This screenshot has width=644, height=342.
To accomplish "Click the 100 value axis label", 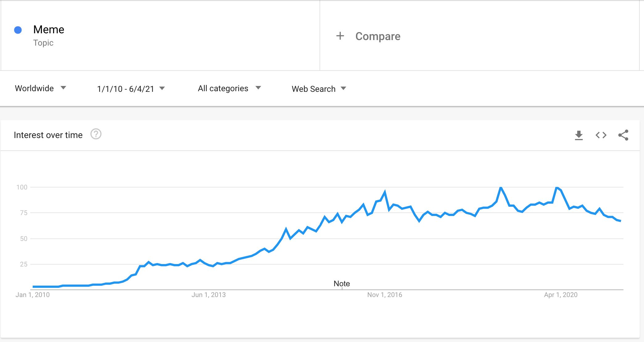I will (x=22, y=187).
